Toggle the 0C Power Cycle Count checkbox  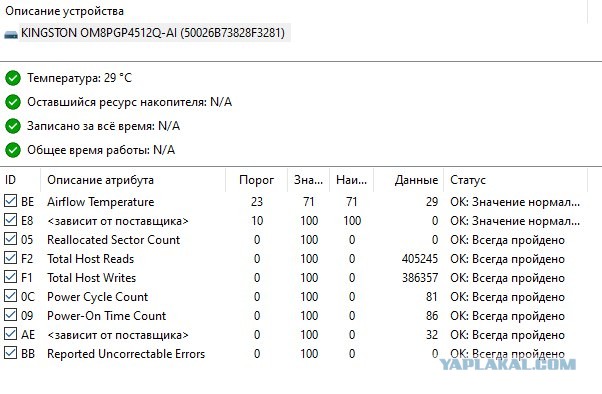[10, 296]
